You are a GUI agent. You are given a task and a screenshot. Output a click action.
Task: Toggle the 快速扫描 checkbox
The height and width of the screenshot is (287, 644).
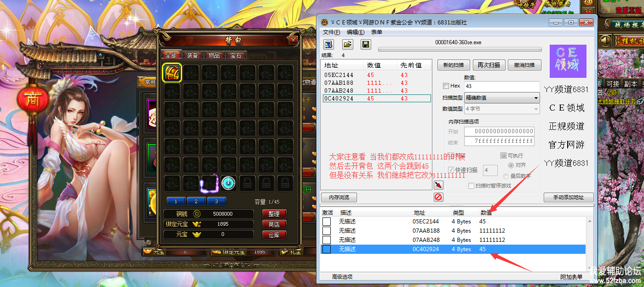coord(451,170)
